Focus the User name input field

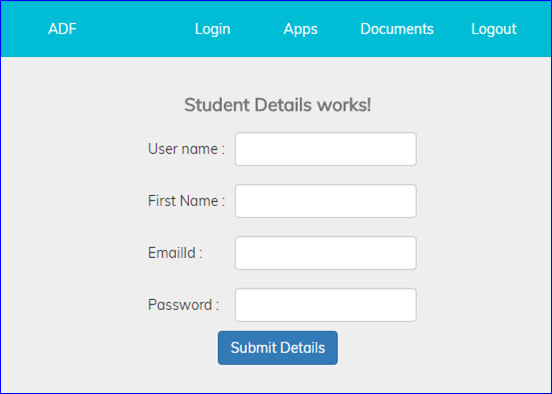[326, 149]
